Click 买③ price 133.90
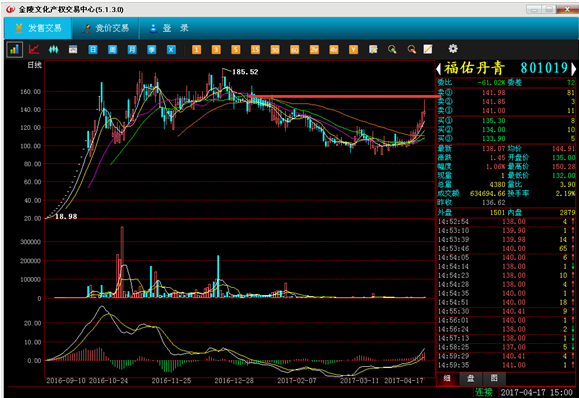 pyautogui.click(x=494, y=138)
